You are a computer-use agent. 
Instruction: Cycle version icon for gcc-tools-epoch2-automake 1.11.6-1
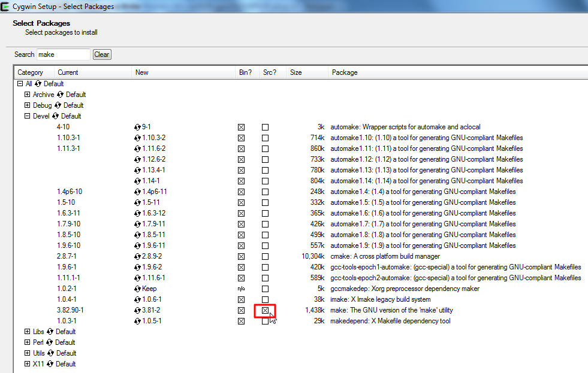coord(137,278)
